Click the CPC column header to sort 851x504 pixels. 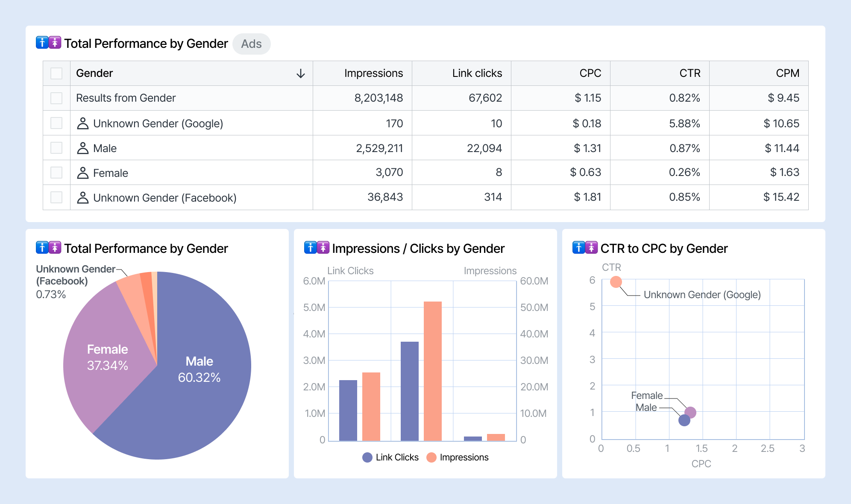tap(590, 73)
